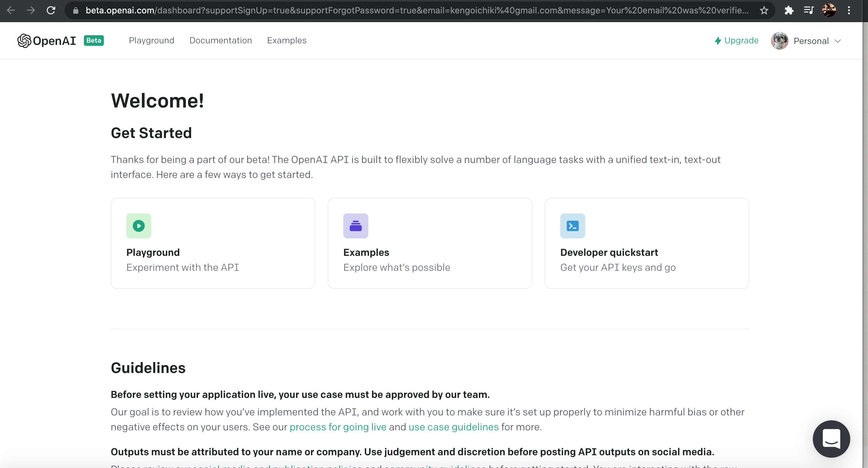Image resolution: width=868 pixels, height=468 pixels.
Task: Click the Upgrade link
Action: pos(736,41)
